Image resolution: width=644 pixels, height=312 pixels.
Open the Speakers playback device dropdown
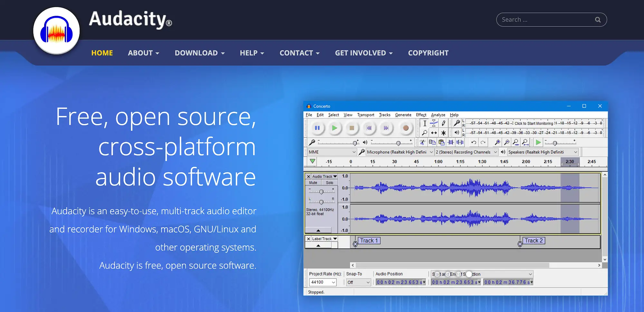[x=543, y=152]
